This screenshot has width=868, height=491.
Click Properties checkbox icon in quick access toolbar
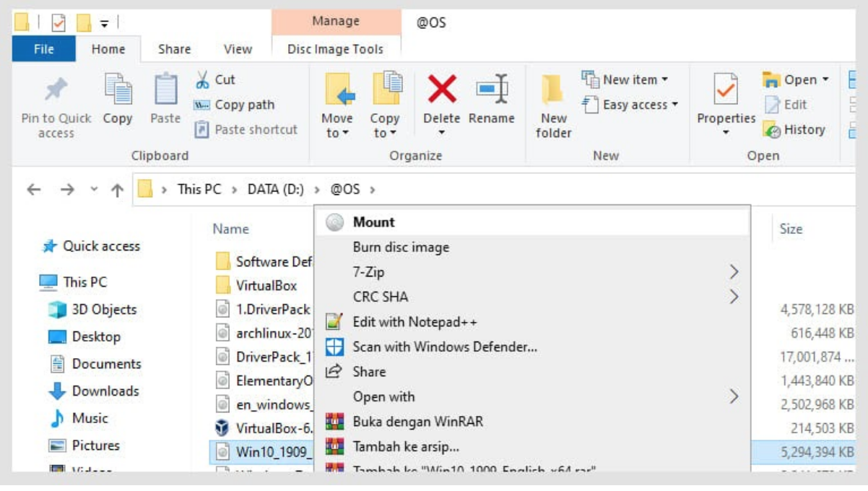point(58,24)
